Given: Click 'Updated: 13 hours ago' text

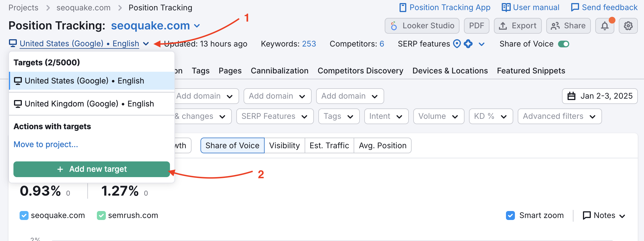Looking at the screenshot, I should pos(206,44).
